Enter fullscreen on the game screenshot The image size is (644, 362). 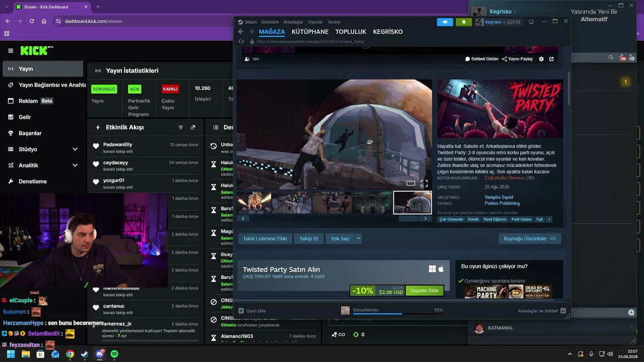[x=424, y=184]
